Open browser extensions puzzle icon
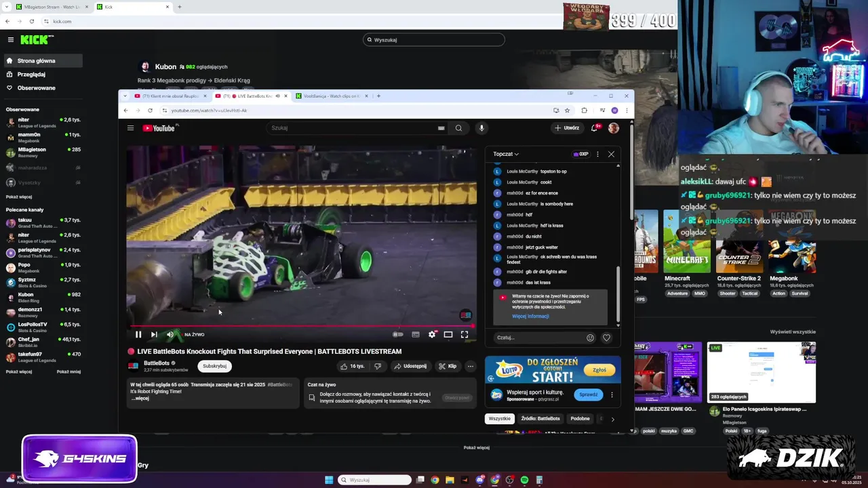Viewport: 868px width, 488px height. 585,110
